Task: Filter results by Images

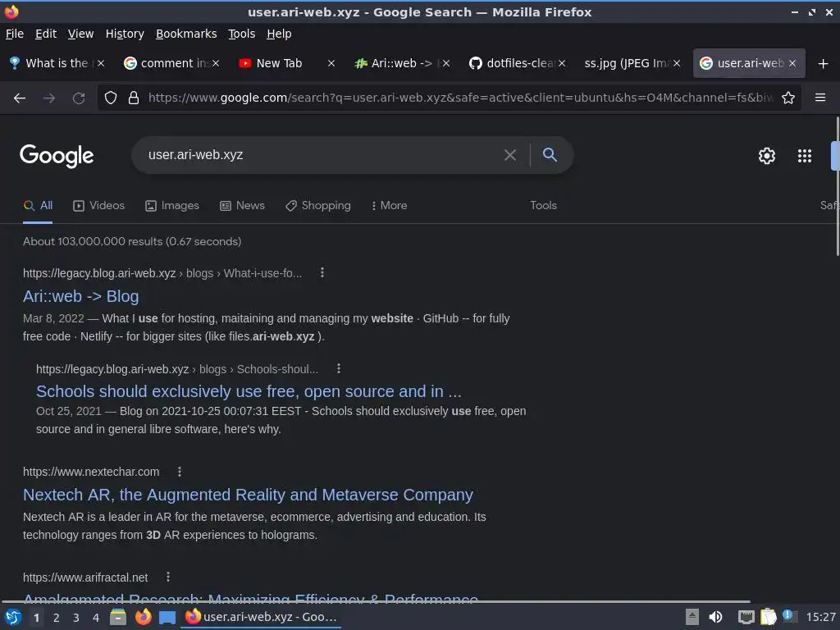Action: [172, 206]
